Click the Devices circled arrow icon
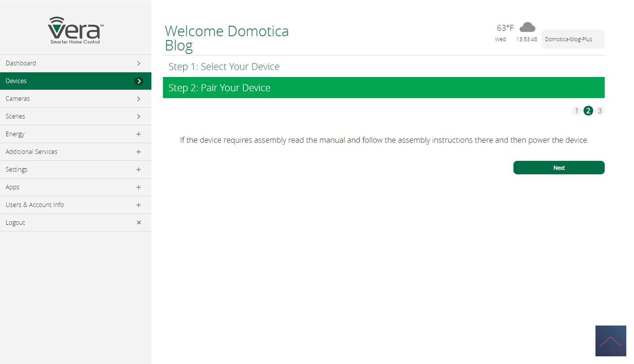Image resolution: width=634 pixels, height=364 pixels. (139, 81)
